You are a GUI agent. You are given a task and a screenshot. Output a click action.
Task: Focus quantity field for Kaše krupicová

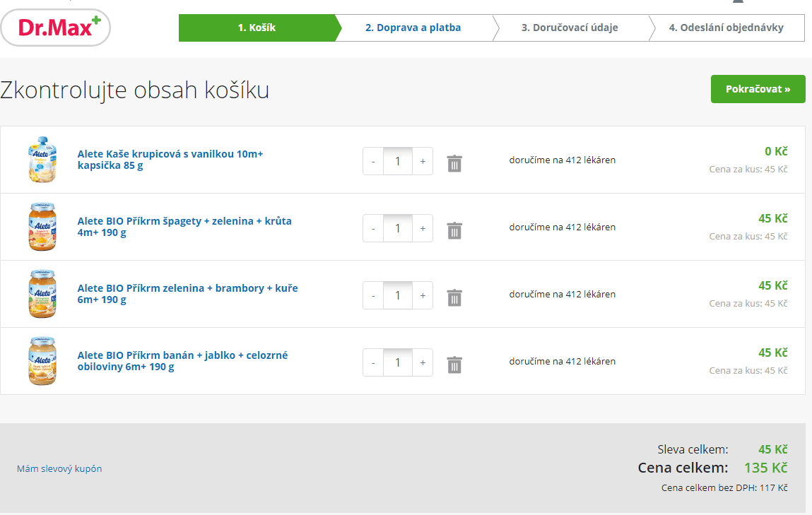click(398, 162)
